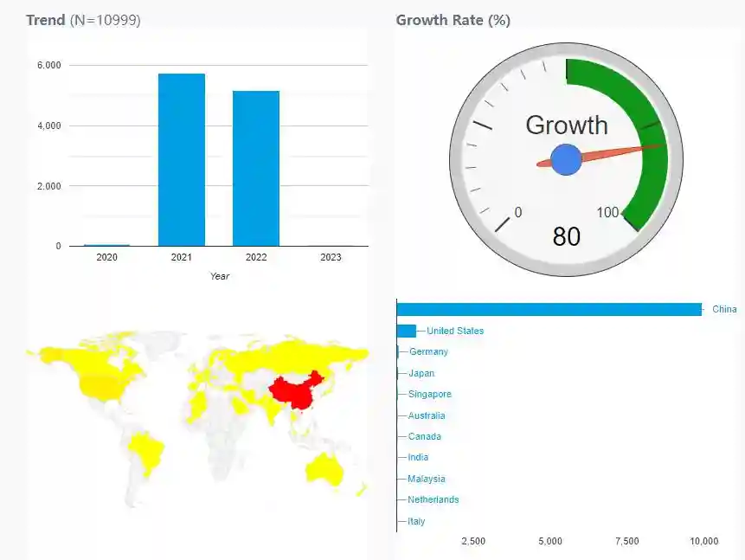Select Australia on the world map

(x=326, y=468)
